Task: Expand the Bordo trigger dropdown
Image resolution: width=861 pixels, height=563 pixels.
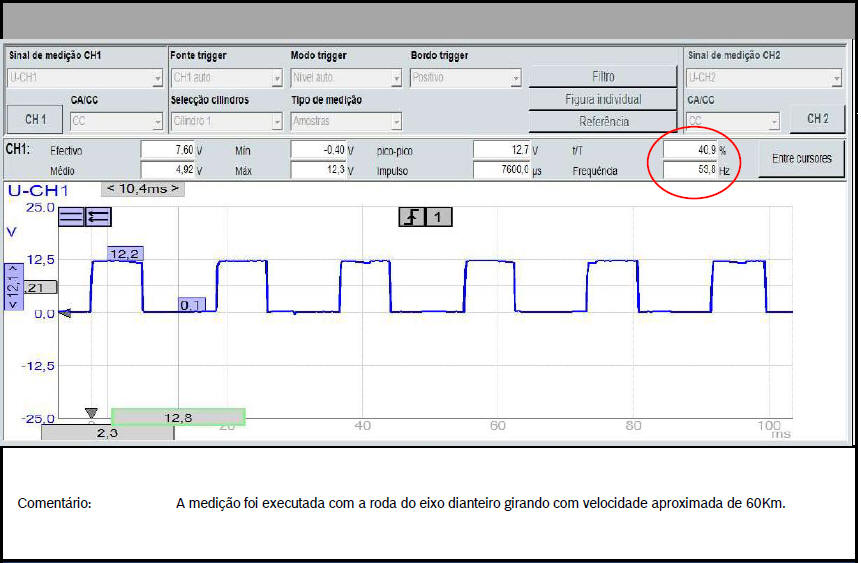Action: 465,77
